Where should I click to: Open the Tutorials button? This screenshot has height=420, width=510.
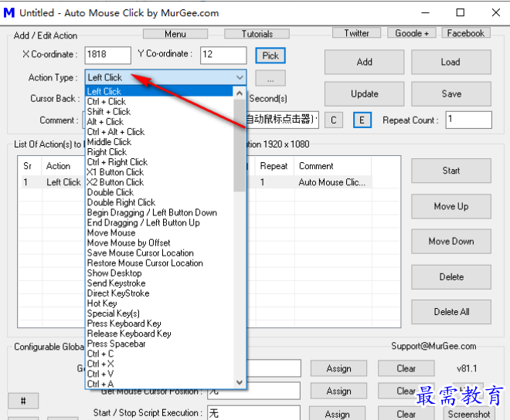tap(257, 34)
